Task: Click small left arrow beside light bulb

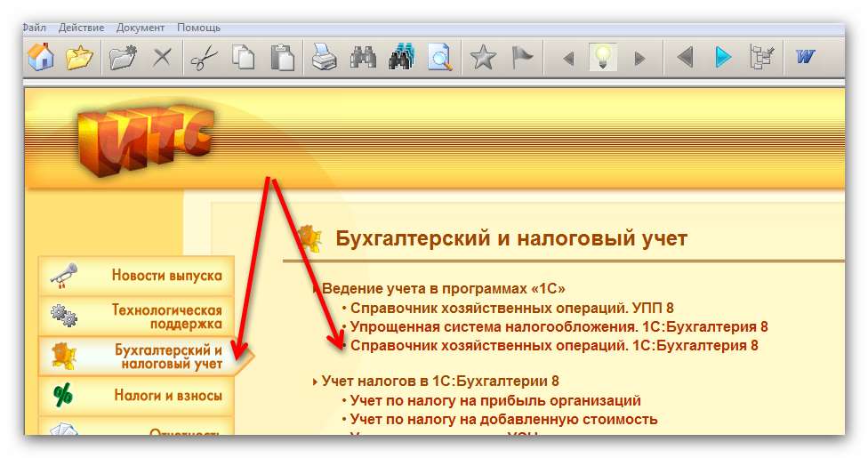Action: pos(568,58)
